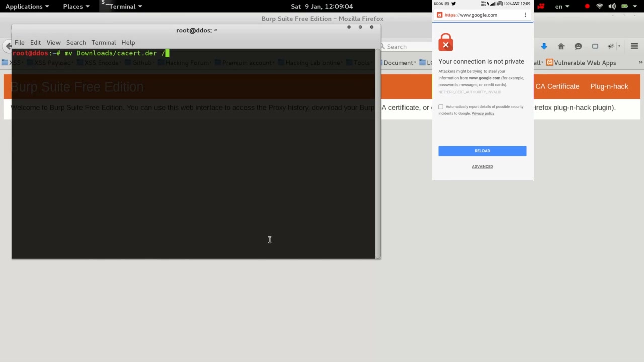Click the Twitter icon in phone status bar
The width and height of the screenshot is (644, 362).
tap(453, 4)
